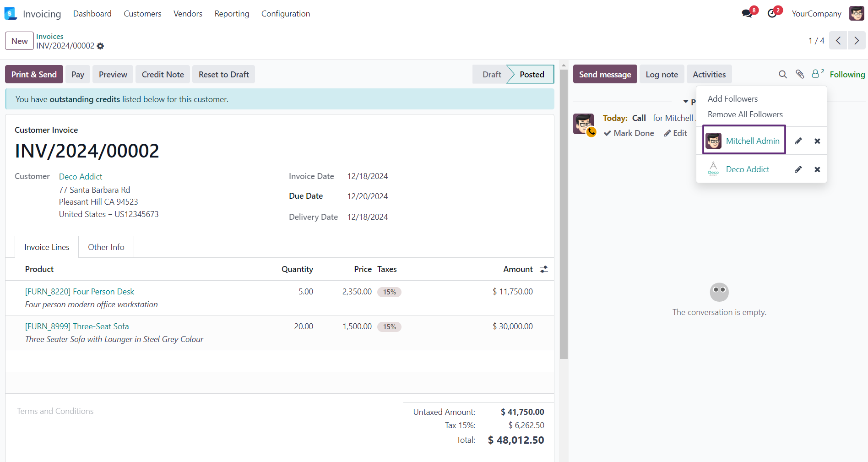868x462 pixels.
Task: Open the followers icon showing count 2
Action: point(818,73)
